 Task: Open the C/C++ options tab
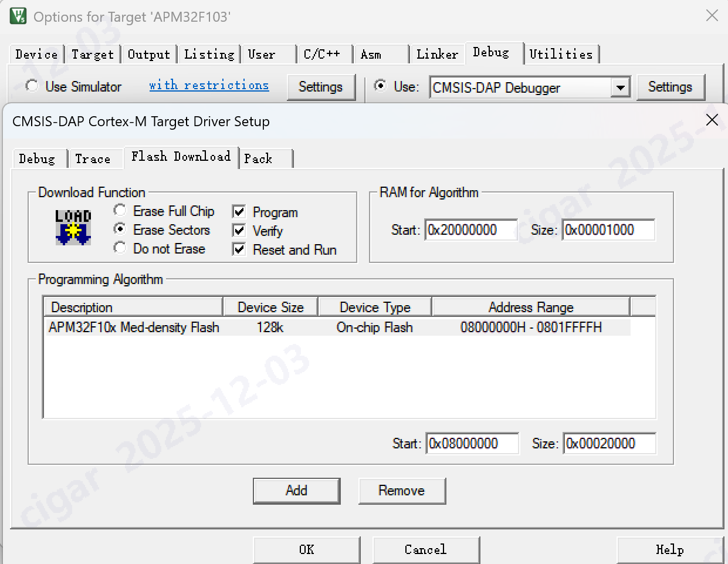pos(321,54)
